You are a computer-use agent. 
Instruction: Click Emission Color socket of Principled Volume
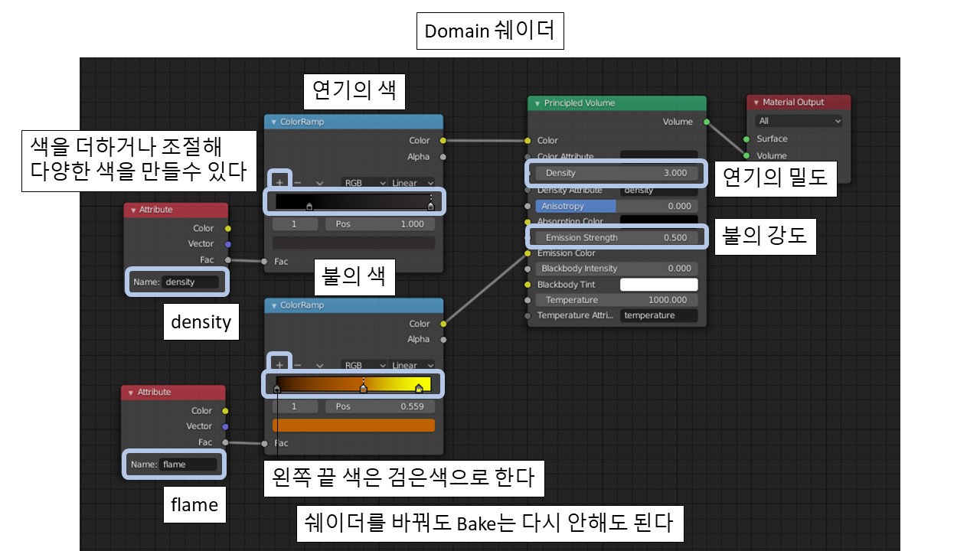(528, 253)
